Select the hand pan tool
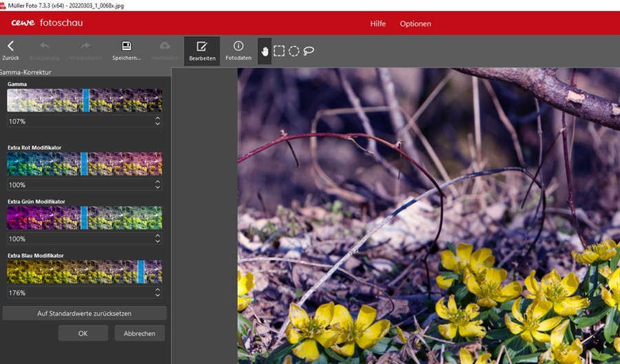The height and width of the screenshot is (364, 620). click(x=265, y=51)
